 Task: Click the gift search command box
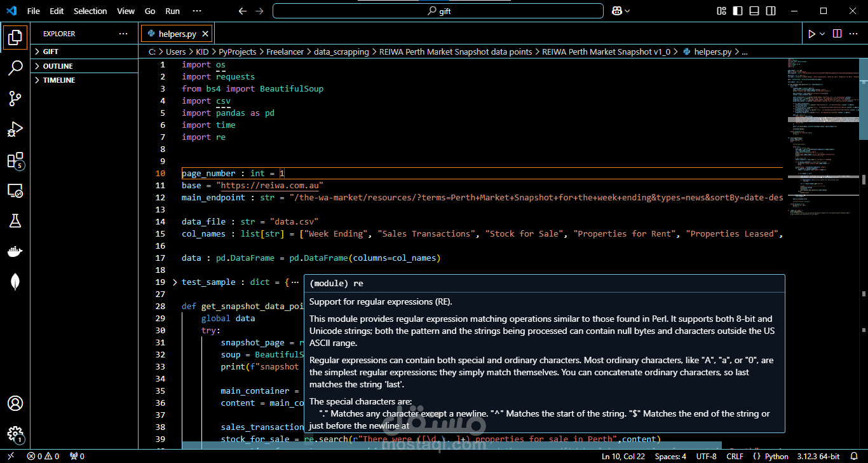coord(438,11)
